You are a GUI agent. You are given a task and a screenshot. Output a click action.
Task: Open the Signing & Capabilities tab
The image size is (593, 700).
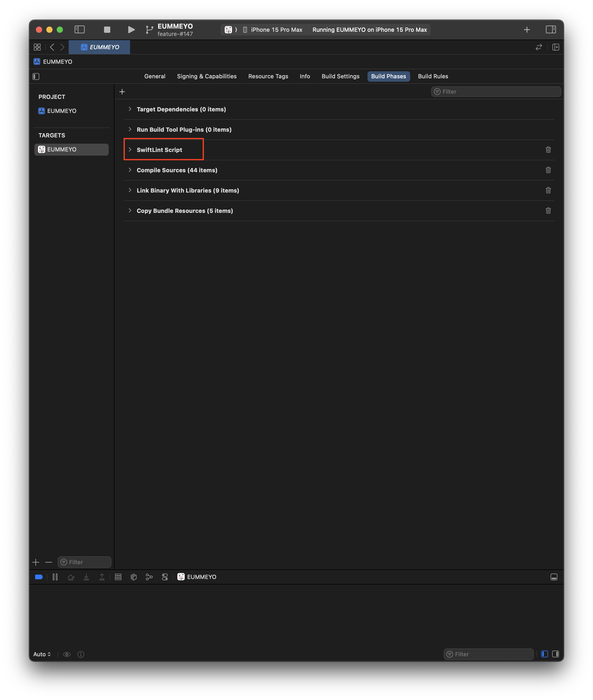pyautogui.click(x=207, y=76)
